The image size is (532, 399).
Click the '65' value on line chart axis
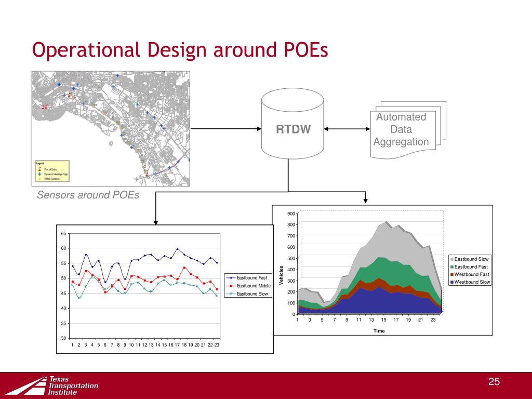point(63,233)
